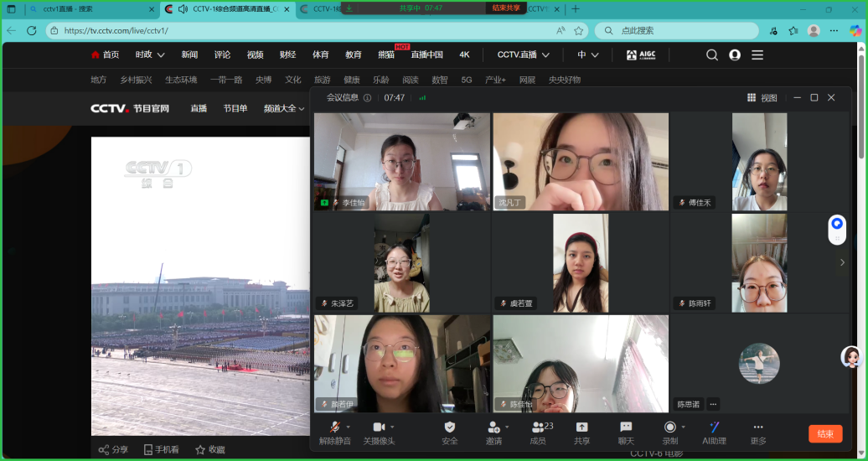The width and height of the screenshot is (868, 461).
Task: Change layout using 视图 view button
Action: pyautogui.click(x=762, y=98)
